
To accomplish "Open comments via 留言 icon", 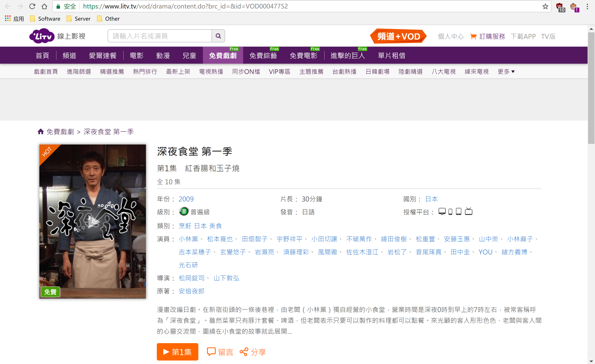I will pyautogui.click(x=220, y=352).
